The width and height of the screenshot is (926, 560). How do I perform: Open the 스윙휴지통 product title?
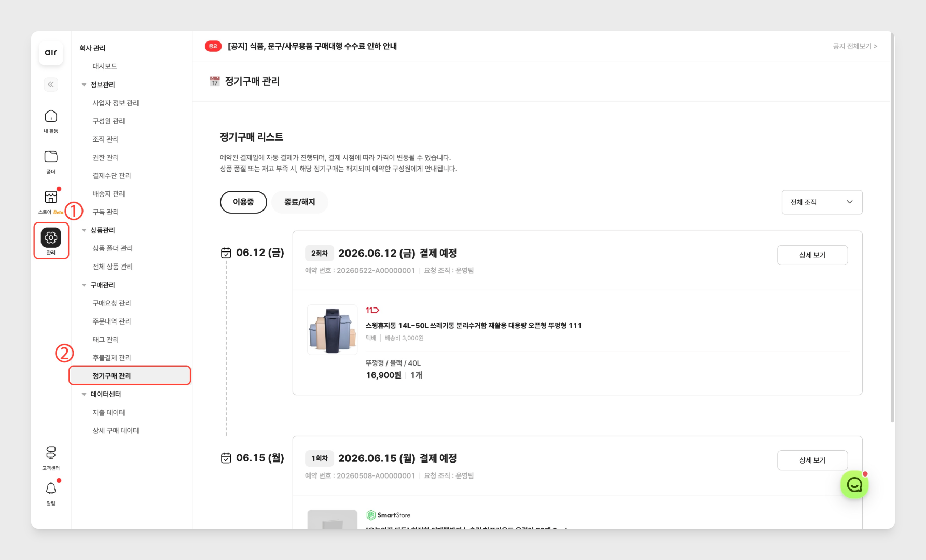click(474, 326)
